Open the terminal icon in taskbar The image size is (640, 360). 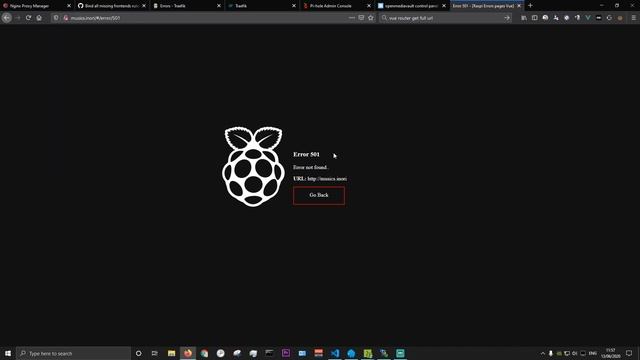[x=269, y=353]
